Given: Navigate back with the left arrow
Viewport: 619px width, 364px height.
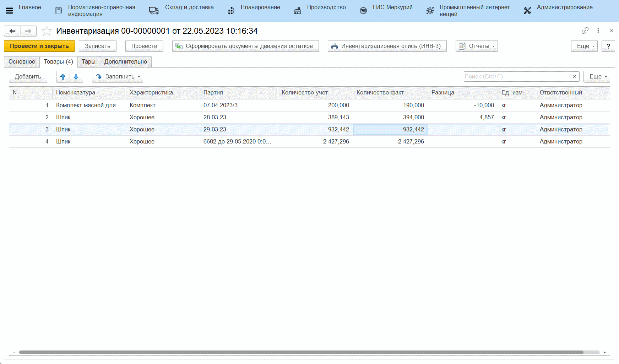Looking at the screenshot, I should coord(12,31).
